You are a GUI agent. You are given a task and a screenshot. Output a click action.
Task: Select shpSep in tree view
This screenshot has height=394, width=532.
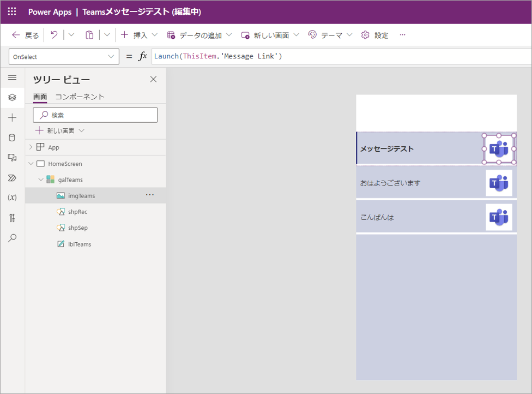pos(78,228)
